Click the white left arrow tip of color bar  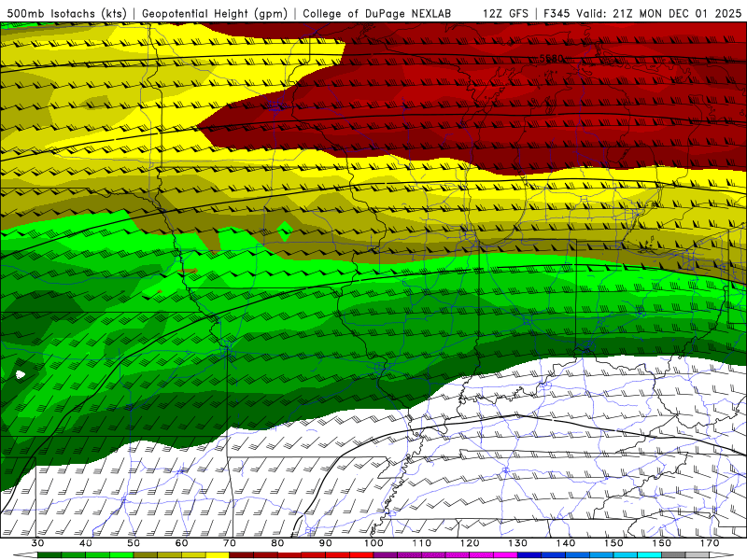click(x=25, y=555)
